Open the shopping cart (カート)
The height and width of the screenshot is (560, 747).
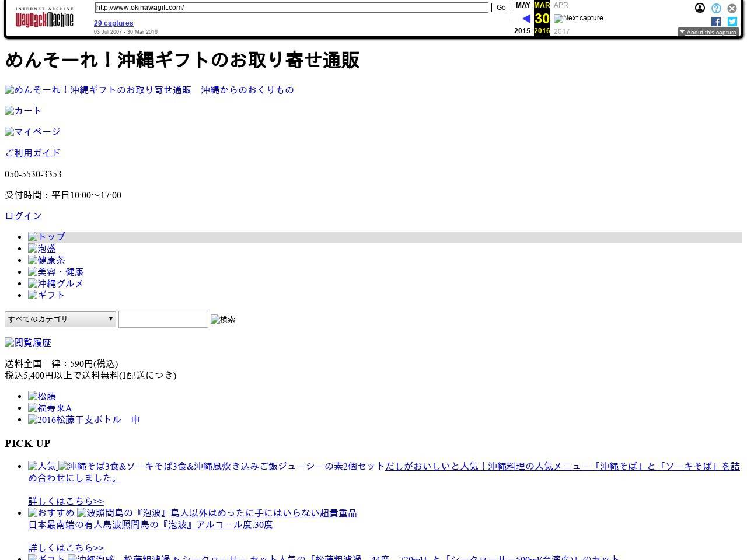[x=23, y=110]
